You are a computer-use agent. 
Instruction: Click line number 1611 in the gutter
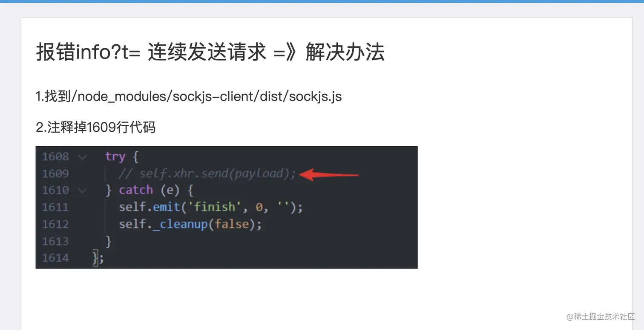(55, 207)
